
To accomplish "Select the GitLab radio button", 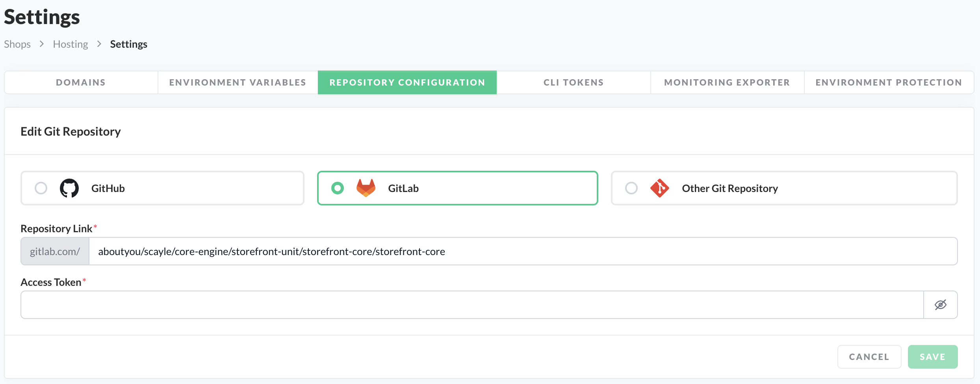I will pyautogui.click(x=338, y=188).
